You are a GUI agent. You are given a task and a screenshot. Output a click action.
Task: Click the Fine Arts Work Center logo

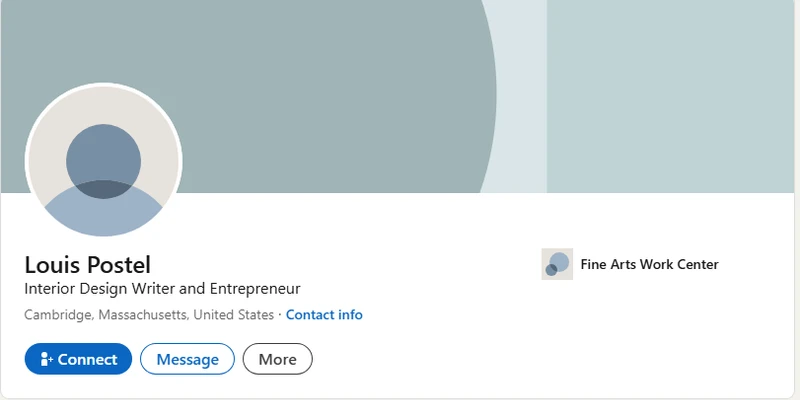[557, 264]
